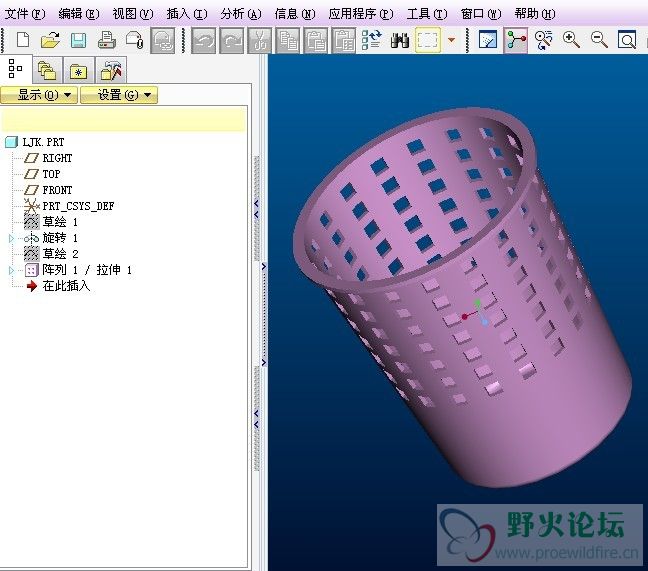
Task: Open a file with the folder icon
Action: pos(50,40)
